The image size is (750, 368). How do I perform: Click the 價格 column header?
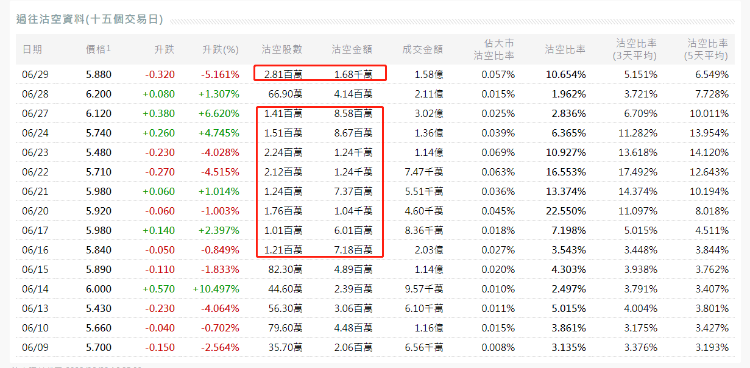coord(96,49)
